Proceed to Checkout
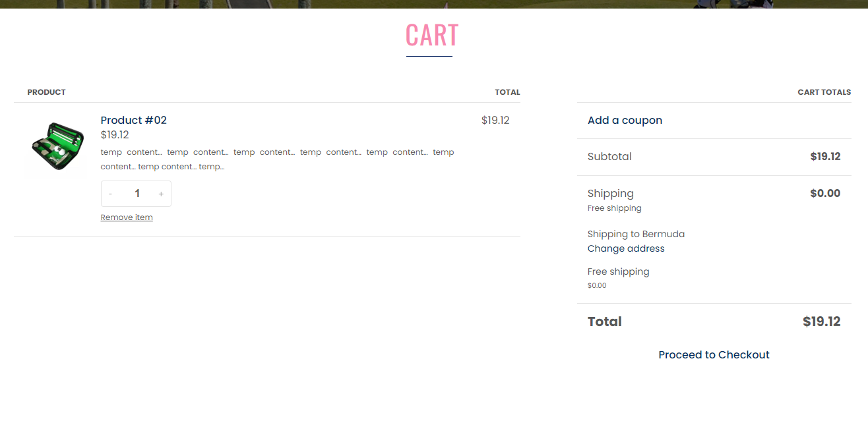Viewport: 868px width, 421px height. pos(714,354)
